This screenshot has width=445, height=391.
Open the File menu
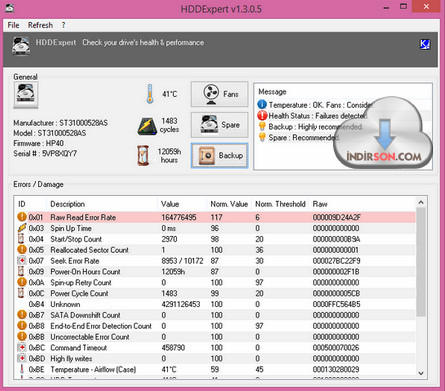click(x=13, y=25)
